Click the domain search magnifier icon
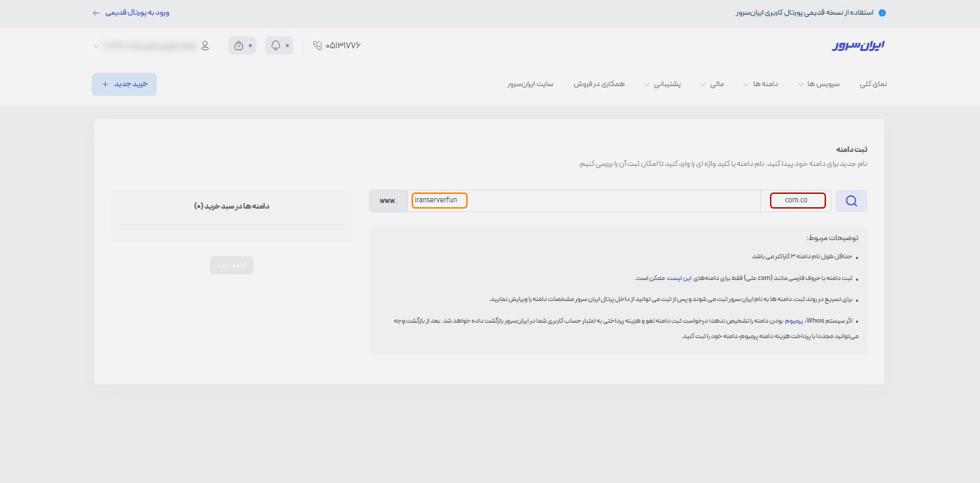Screen dimensions: 980x483 851,201
